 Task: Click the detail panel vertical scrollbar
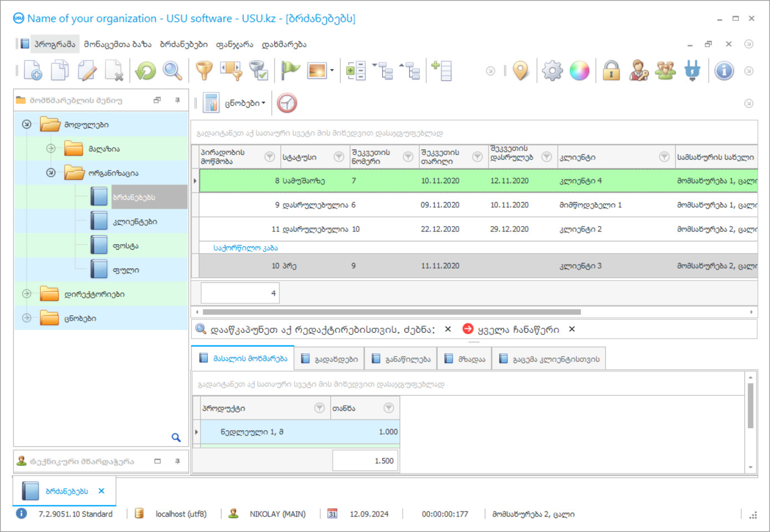(x=751, y=406)
